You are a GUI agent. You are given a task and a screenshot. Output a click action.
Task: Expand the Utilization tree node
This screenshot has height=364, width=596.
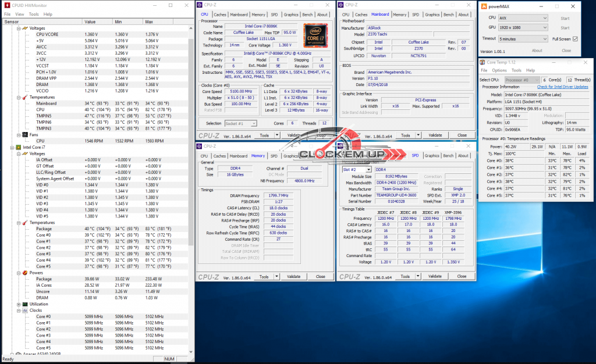(x=19, y=304)
